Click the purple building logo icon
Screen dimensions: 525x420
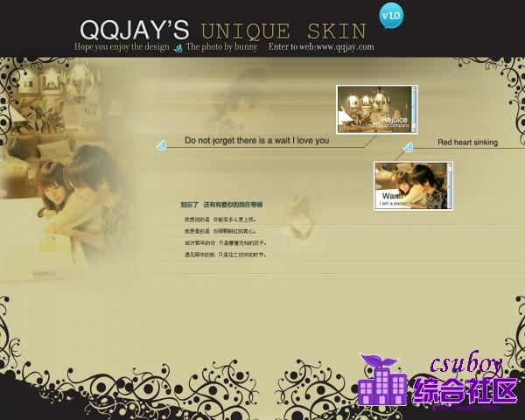[382, 383]
